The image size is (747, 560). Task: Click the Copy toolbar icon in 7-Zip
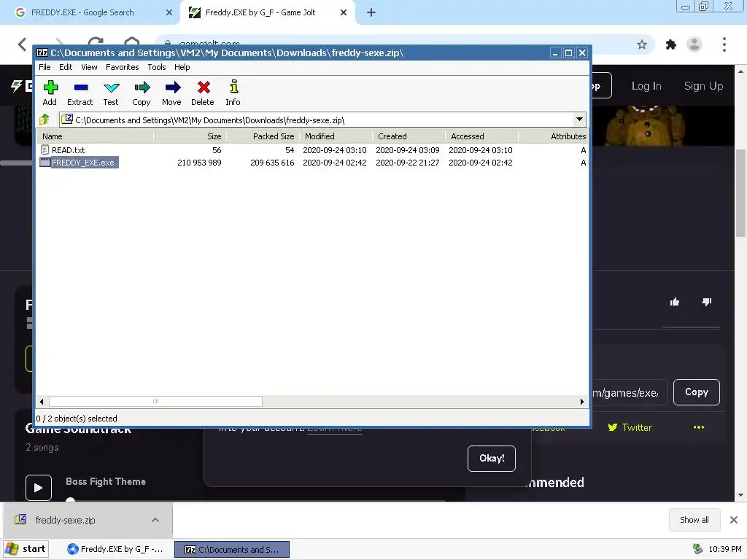tap(142, 93)
